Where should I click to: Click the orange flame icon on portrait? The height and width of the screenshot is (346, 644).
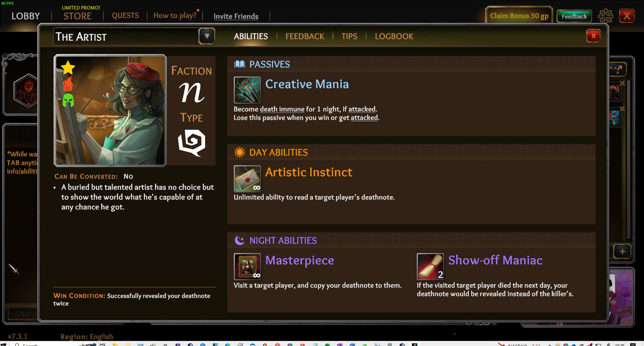click(68, 84)
